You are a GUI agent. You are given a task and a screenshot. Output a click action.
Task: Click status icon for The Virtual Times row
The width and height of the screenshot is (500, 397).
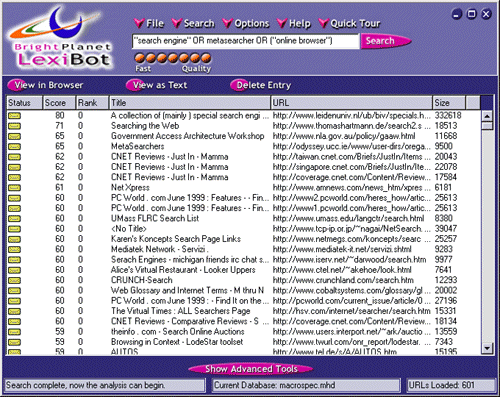click(14, 311)
